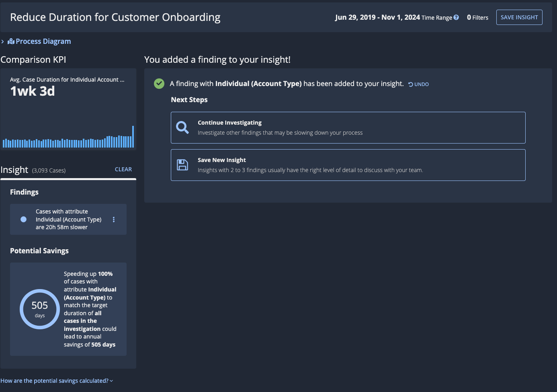Click the (3,093 Cases) count text
The width and height of the screenshot is (557, 392).
click(49, 170)
